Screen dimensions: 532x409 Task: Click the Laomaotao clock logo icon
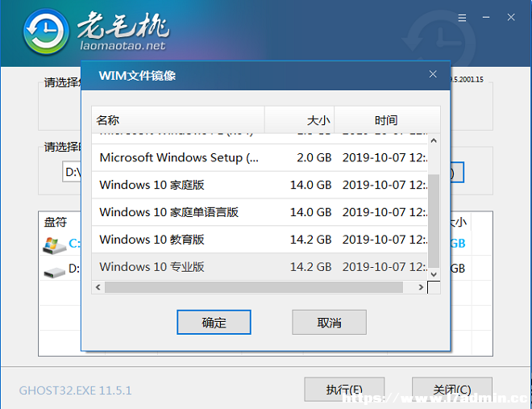[46, 31]
